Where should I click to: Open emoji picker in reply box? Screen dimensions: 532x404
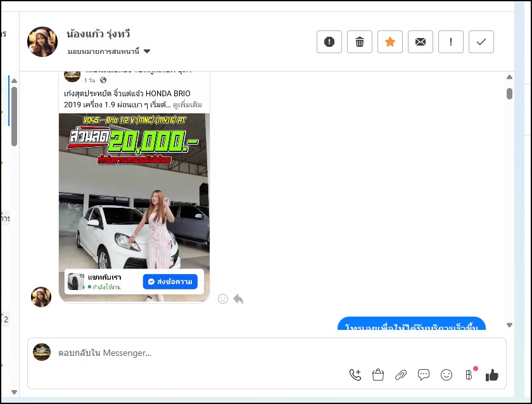(446, 375)
